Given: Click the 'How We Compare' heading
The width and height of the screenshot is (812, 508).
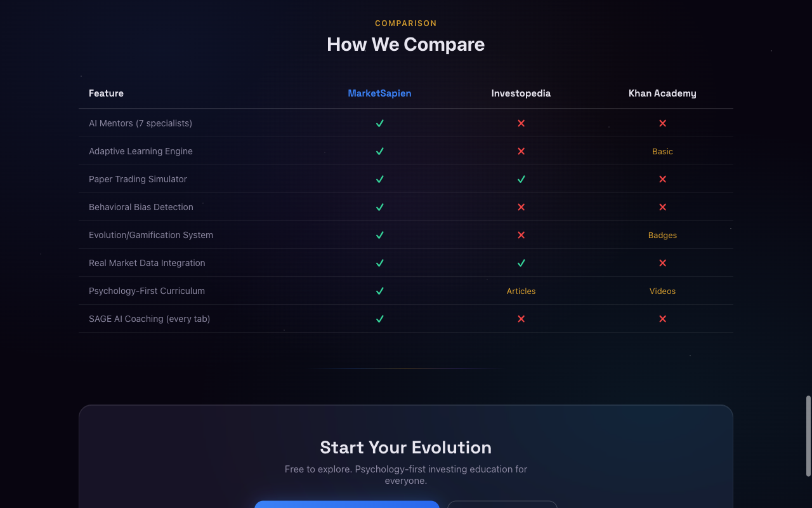Looking at the screenshot, I should 405,44.
